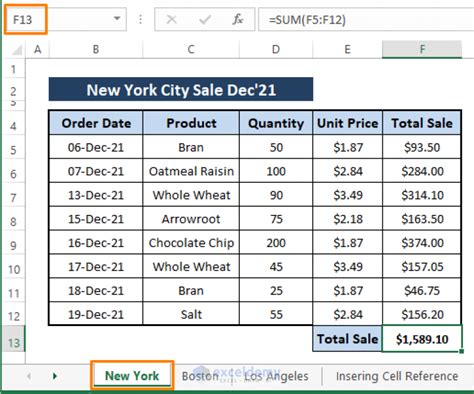Select the 19-Dec-21 date cell
This screenshot has width=474, height=394.
tap(96, 314)
